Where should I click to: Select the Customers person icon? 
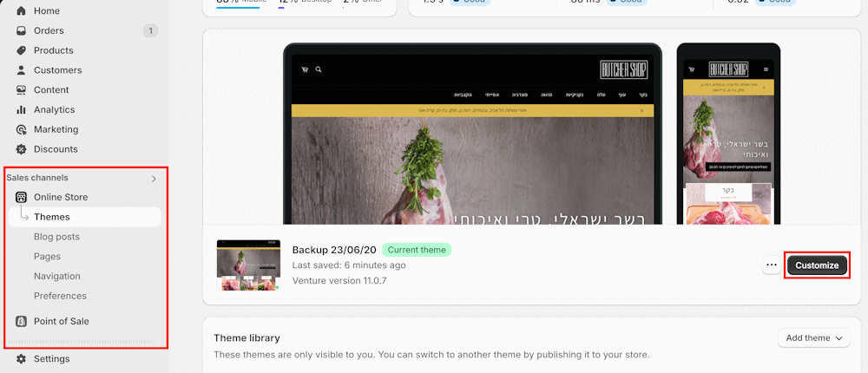pyautogui.click(x=22, y=70)
